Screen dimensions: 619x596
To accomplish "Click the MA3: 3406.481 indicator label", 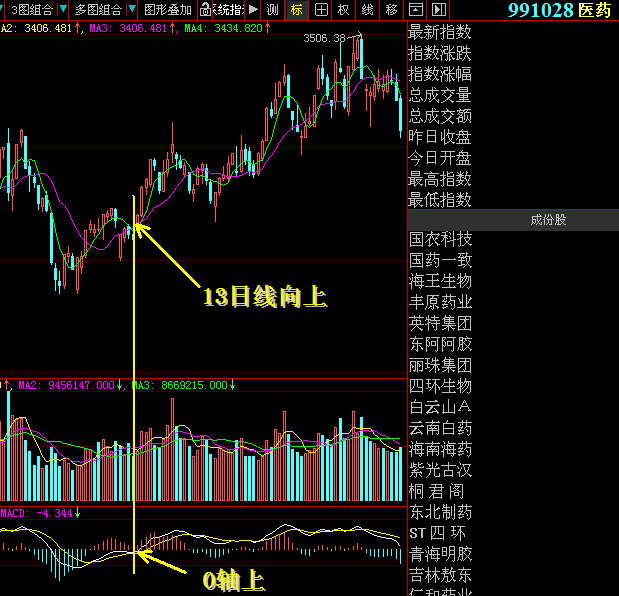I will point(132,28).
